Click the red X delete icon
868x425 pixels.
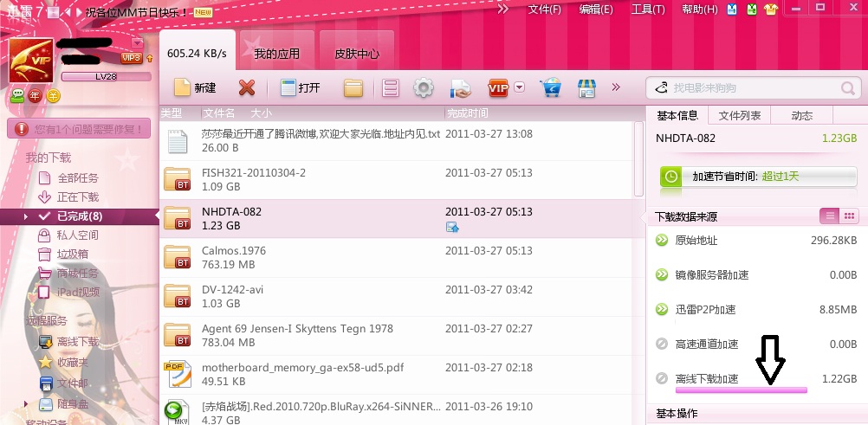[247, 87]
